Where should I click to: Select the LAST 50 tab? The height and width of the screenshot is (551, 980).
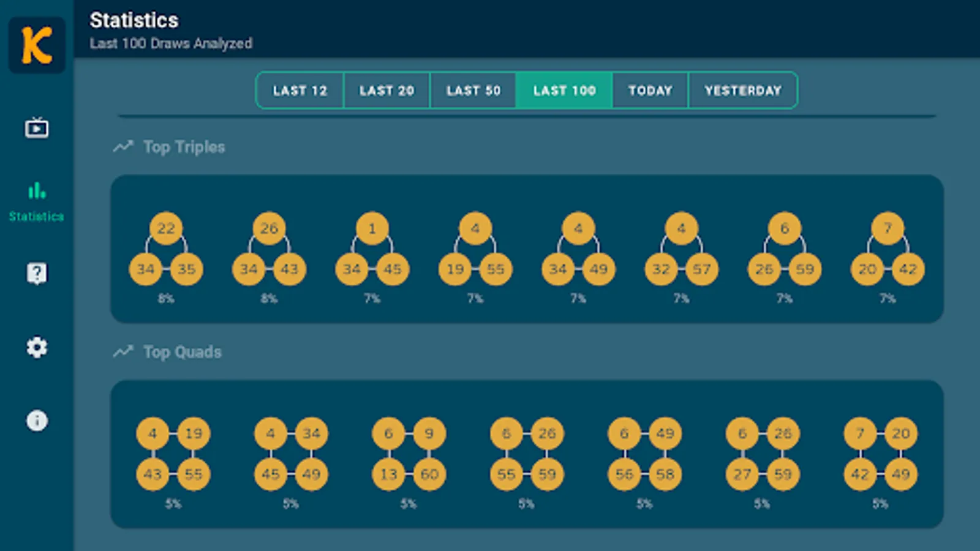pyautogui.click(x=473, y=91)
